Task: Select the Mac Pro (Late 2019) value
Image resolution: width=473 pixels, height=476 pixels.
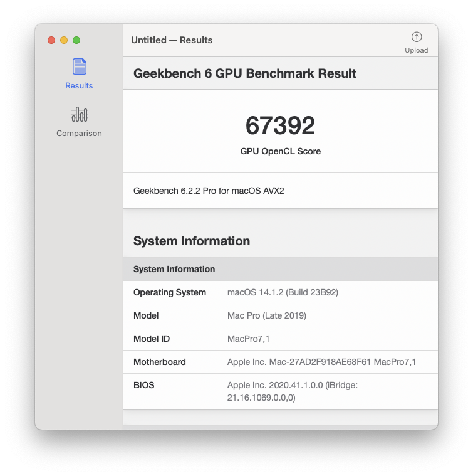Action: [x=267, y=315]
